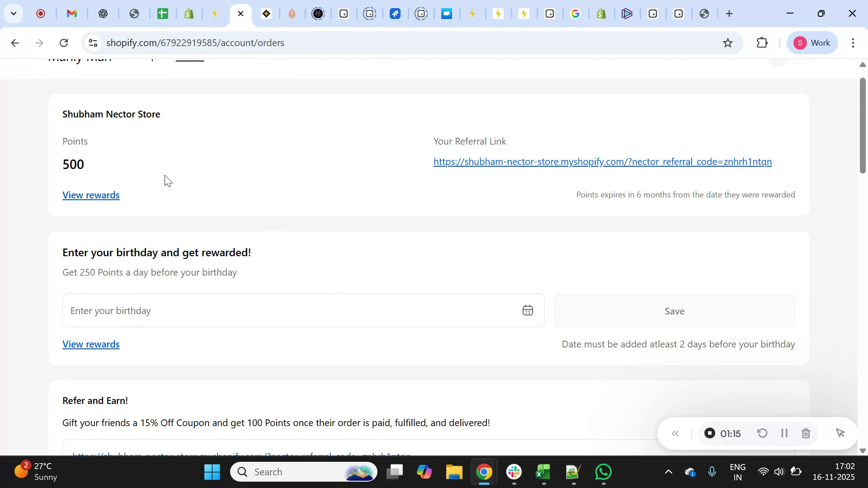Delete the current recording
The image size is (868, 488).
point(806,433)
